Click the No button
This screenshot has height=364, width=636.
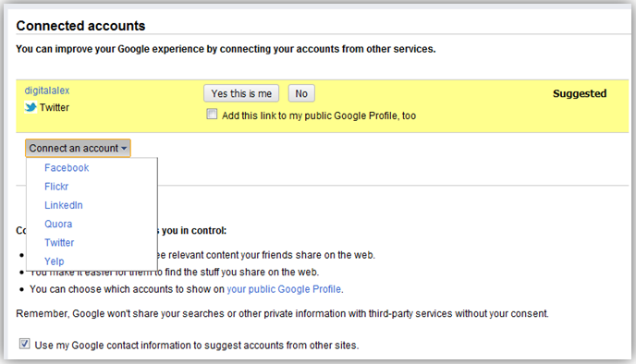(x=301, y=93)
